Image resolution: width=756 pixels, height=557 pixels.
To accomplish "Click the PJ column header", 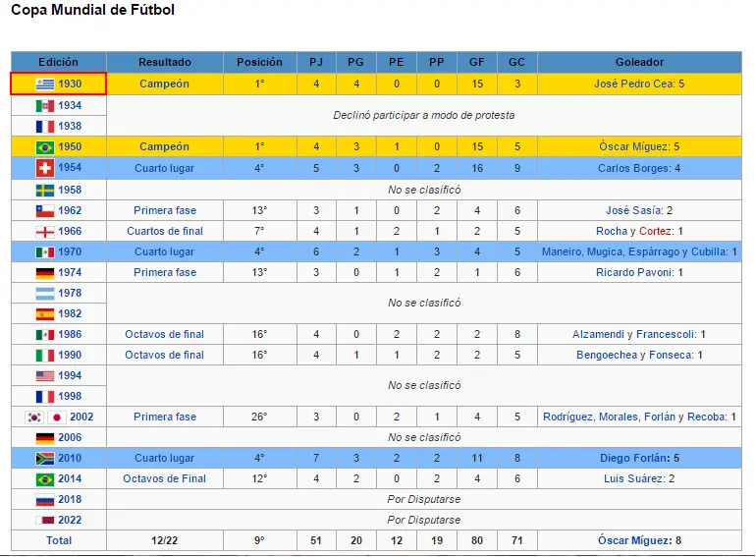I will point(316,62).
